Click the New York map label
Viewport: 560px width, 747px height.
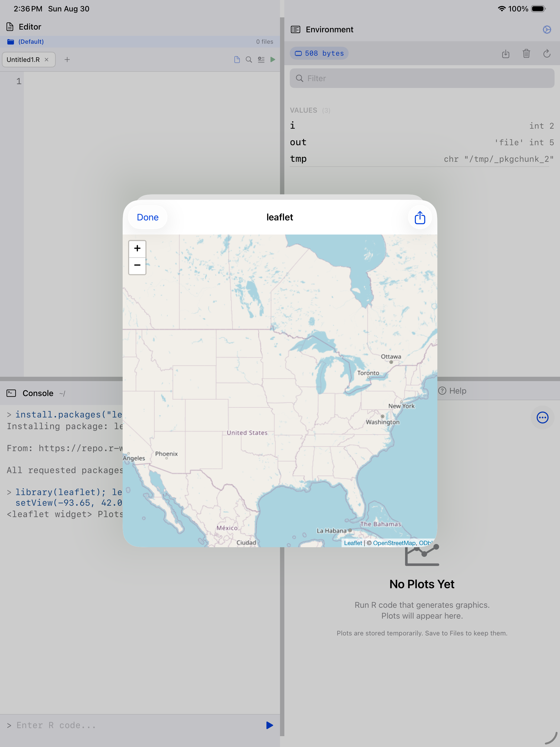click(401, 406)
